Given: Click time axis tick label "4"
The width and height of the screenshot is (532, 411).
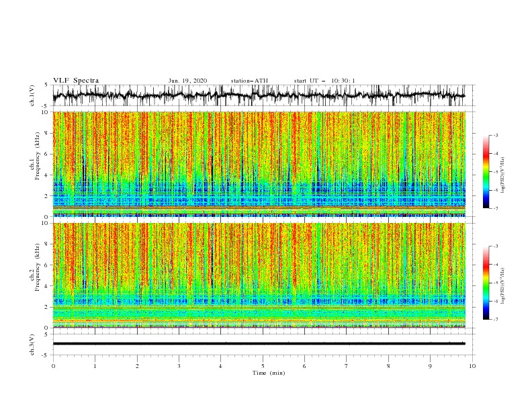Looking at the screenshot, I should pos(221,366).
